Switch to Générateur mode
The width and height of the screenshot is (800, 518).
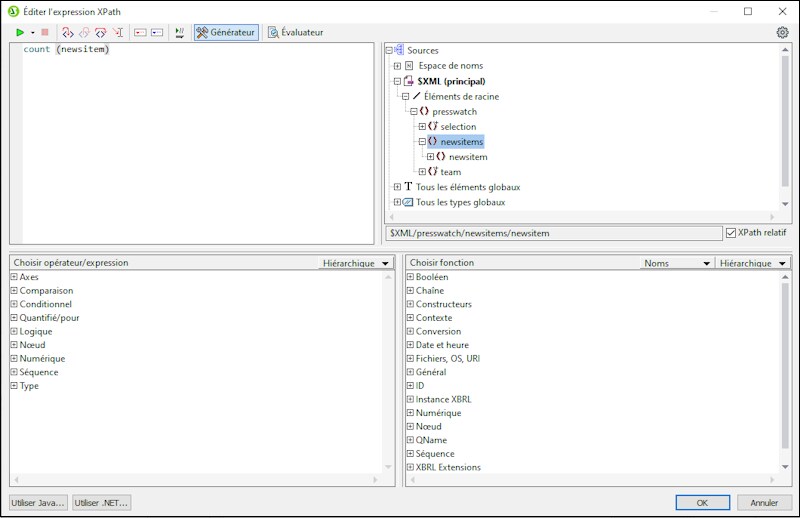click(x=226, y=32)
